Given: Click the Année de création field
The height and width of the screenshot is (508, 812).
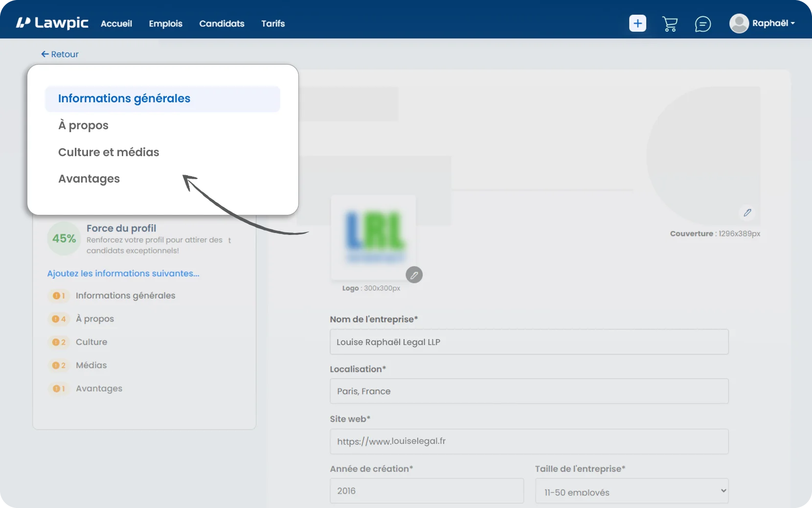Looking at the screenshot, I should pos(427,491).
